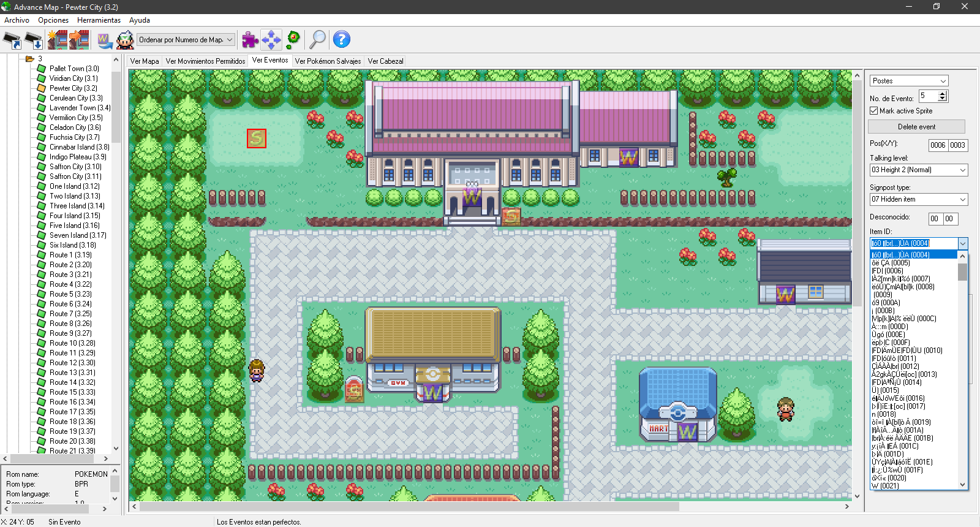Open the Herramientas menu
The width and height of the screenshot is (980, 527).
pyautogui.click(x=99, y=20)
